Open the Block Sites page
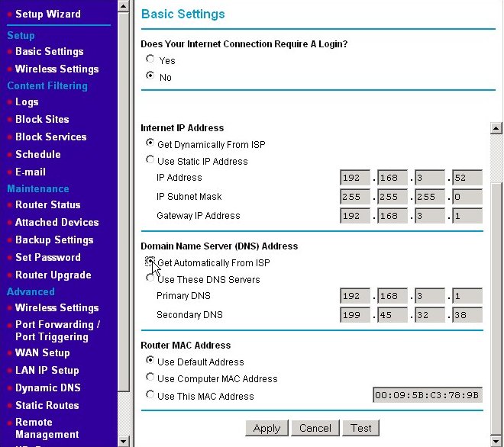The image size is (504, 447). point(42,120)
